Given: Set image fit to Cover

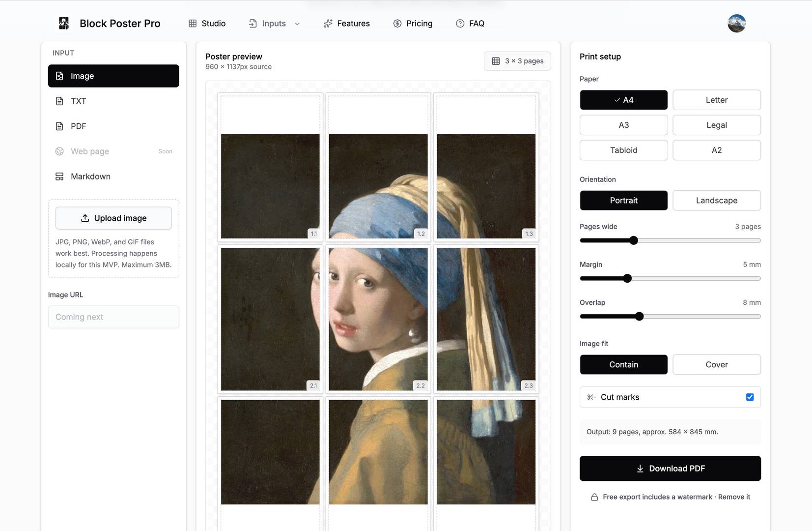Looking at the screenshot, I should click(x=716, y=364).
